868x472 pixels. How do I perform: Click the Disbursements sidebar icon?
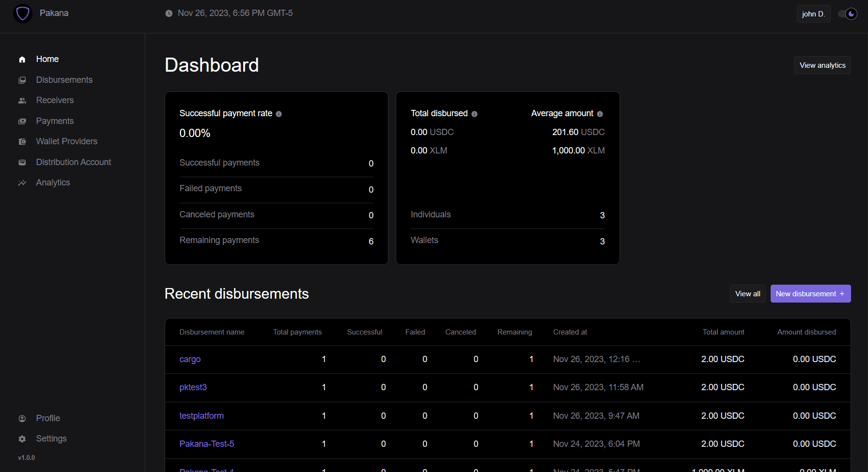(x=22, y=80)
